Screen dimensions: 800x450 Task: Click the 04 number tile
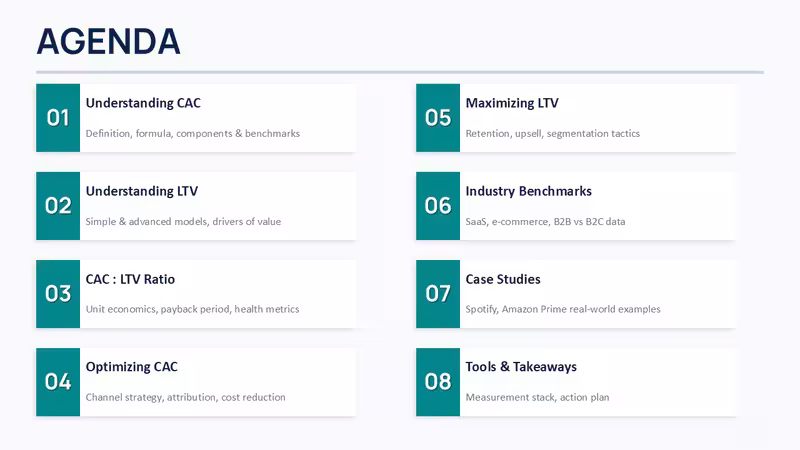point(58,382)
